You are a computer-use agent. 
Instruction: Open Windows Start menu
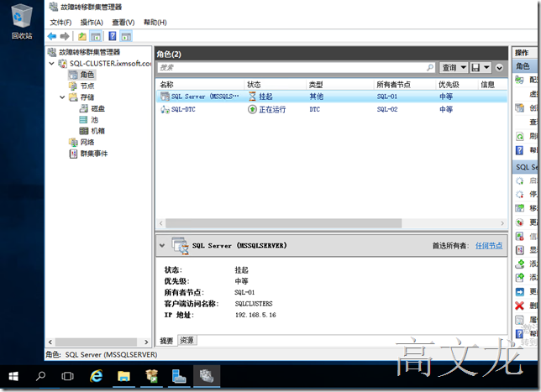pos(13,376)
